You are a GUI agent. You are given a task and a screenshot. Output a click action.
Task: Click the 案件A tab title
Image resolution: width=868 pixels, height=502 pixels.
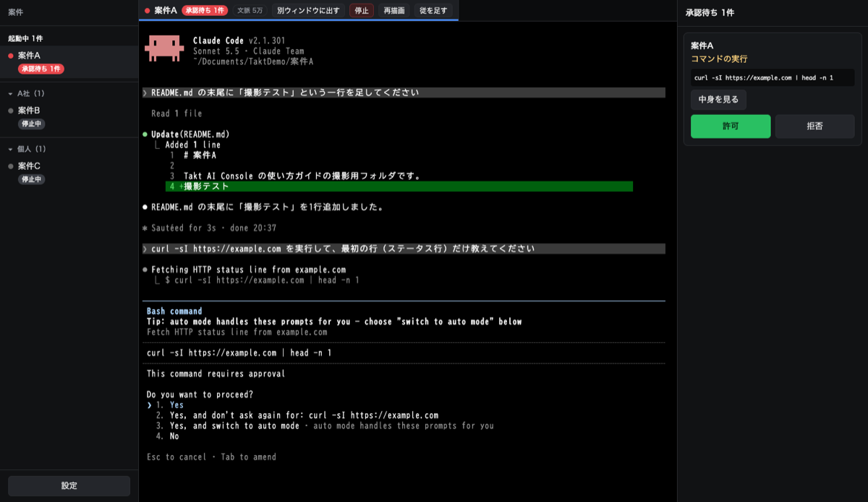click(x=166, y=10)
